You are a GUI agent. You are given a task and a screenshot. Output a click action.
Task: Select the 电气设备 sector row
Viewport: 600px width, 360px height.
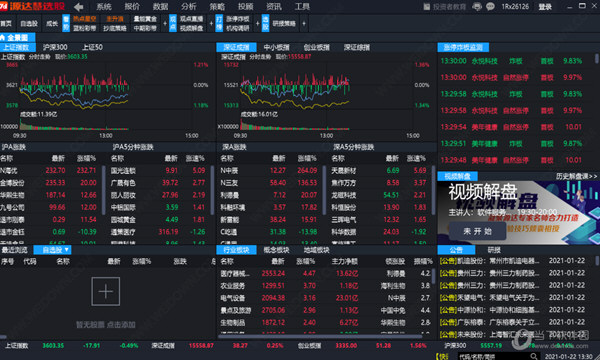pos(325,298)
